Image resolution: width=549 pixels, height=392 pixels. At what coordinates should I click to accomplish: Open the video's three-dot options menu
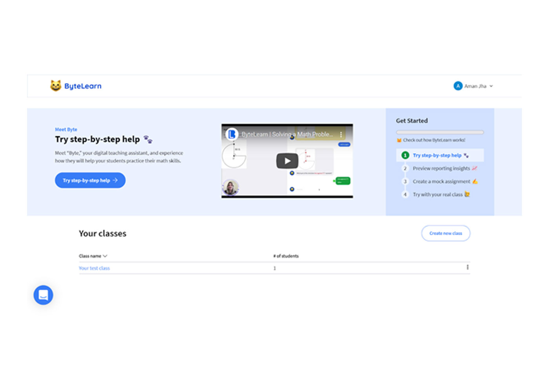[341, 134]
